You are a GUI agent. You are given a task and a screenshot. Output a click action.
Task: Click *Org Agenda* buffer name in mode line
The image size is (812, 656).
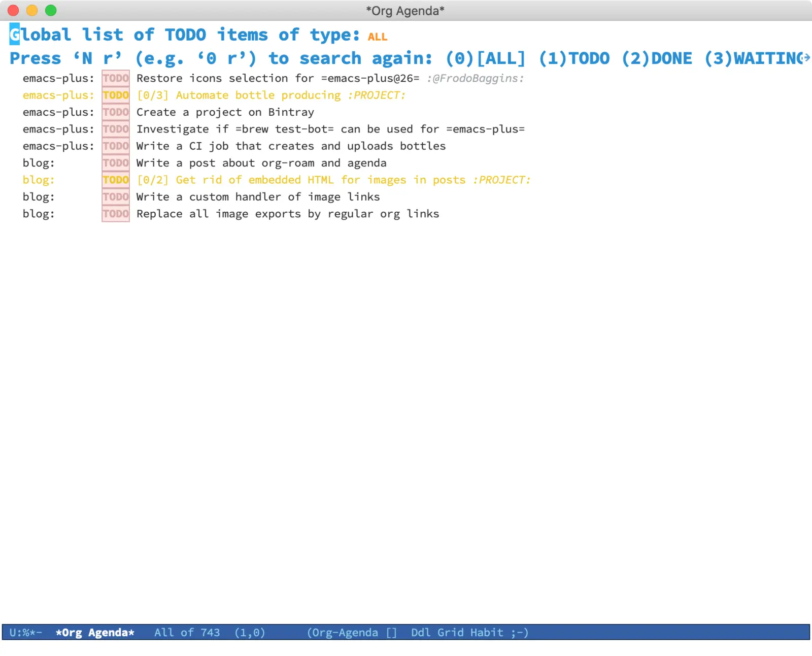click(95, 633)
